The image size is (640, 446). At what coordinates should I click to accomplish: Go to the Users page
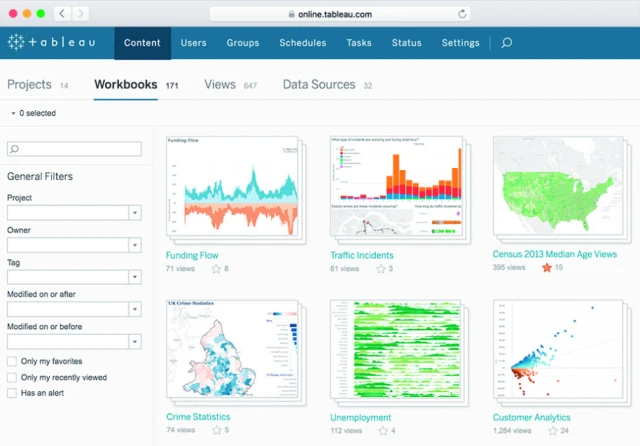tap(193, 43)
